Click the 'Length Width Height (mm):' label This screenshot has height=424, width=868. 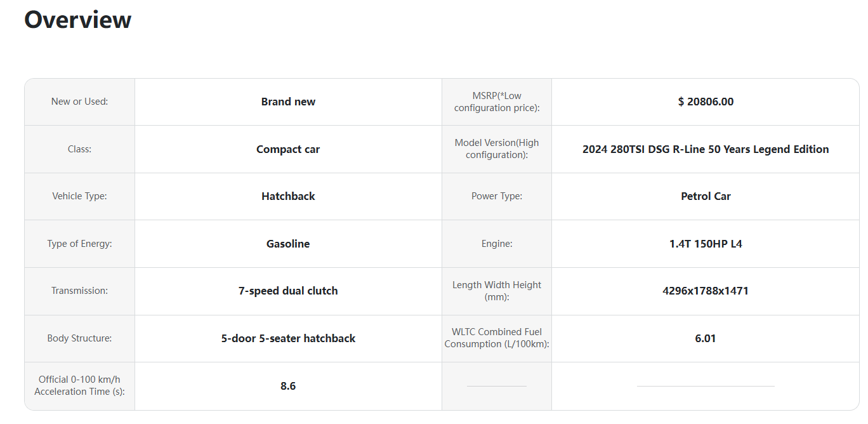point(497,291)
